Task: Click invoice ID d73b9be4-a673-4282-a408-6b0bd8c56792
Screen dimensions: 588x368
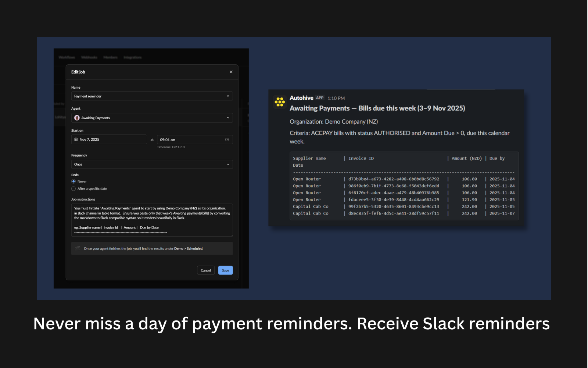Action: pos(394,179)
